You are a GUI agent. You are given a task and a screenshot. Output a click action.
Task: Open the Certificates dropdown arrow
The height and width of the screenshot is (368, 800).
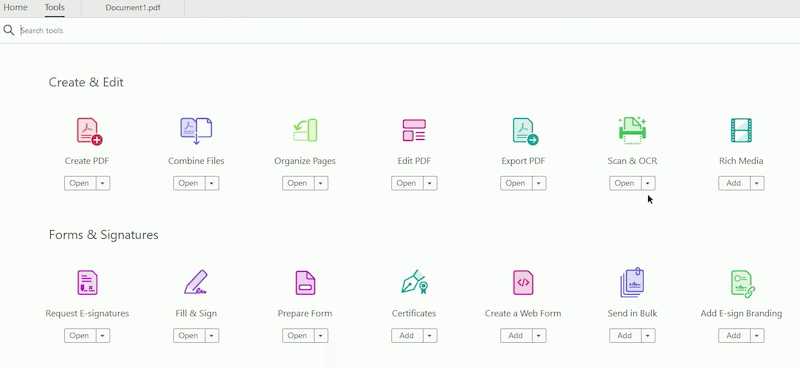point(430,336)
